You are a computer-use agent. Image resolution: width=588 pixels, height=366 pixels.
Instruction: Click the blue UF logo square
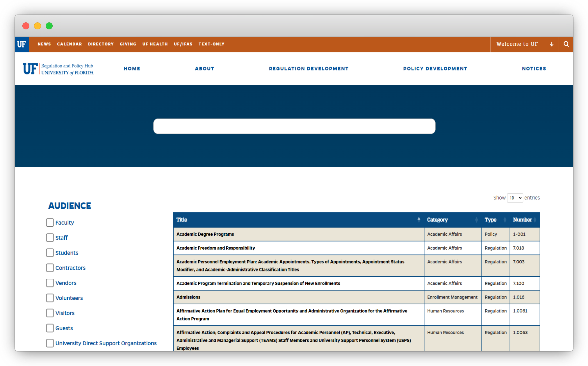[x=22, y=44]
